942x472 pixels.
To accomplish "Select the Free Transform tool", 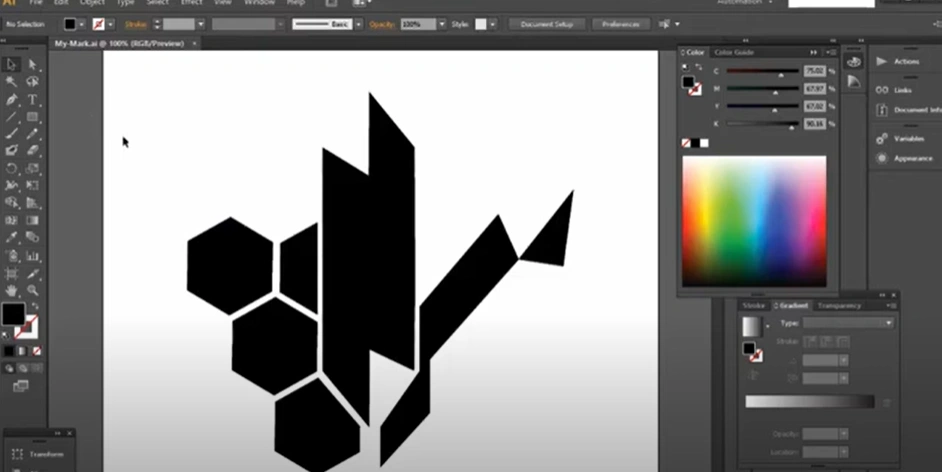I will (x=32, y=186).
